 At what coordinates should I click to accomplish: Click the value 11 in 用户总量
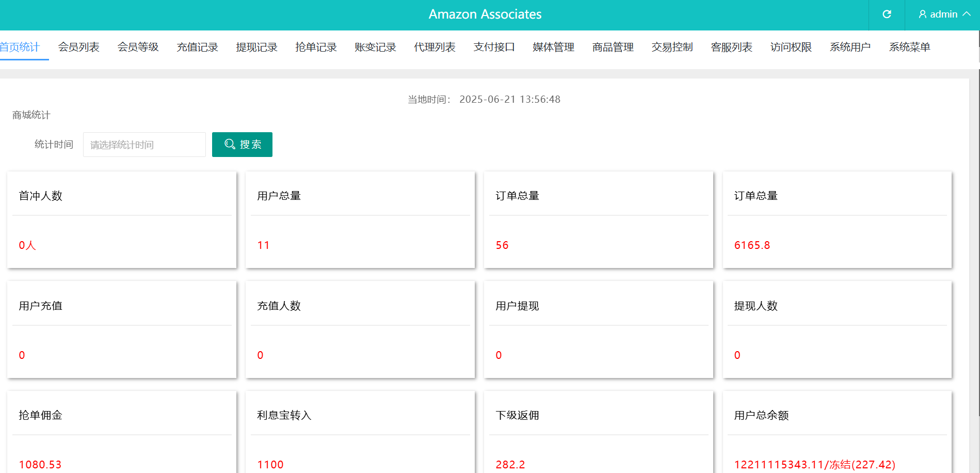tap(263, 245)
